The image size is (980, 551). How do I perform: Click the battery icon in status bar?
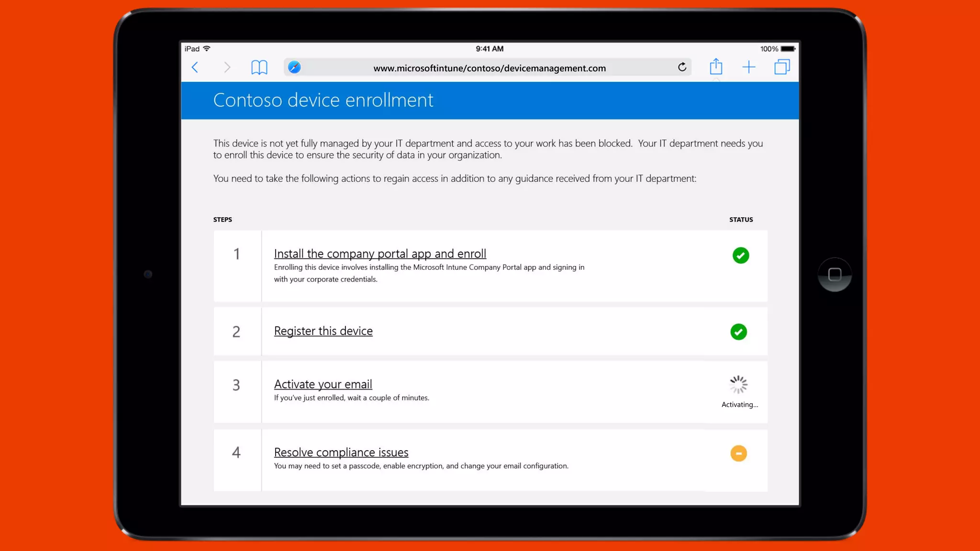point(788,49)
